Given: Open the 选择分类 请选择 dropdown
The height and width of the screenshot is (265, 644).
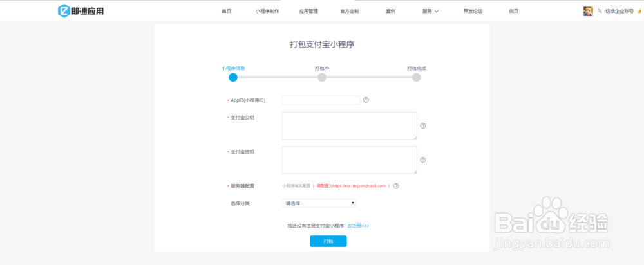Looking at the screenshot, I should click(x=319, y=203).
